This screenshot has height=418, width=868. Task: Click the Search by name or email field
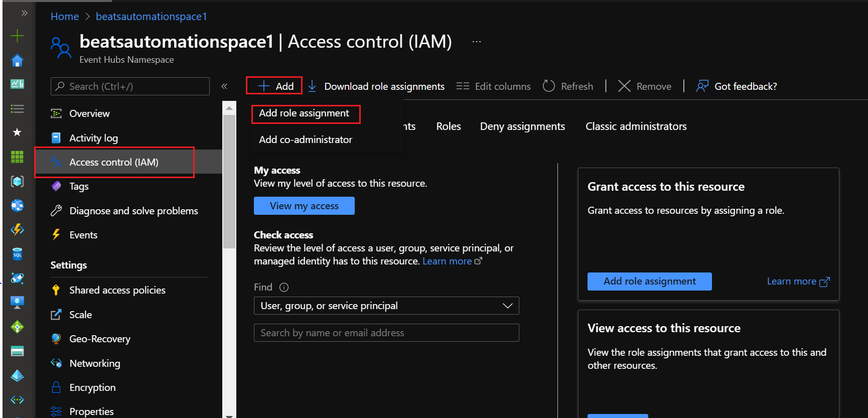click(x=386, y=333)
